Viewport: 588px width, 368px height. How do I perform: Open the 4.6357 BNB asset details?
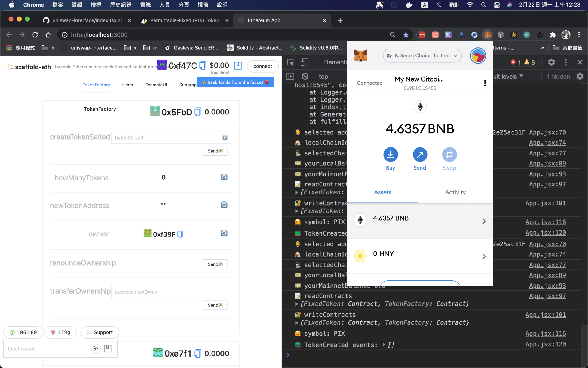click(420, 221)
